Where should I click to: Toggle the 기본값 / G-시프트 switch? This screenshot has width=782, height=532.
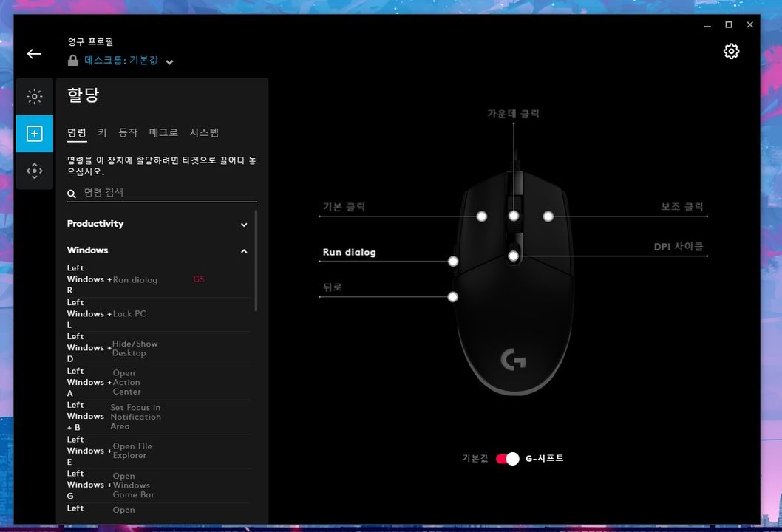point(508,459)
